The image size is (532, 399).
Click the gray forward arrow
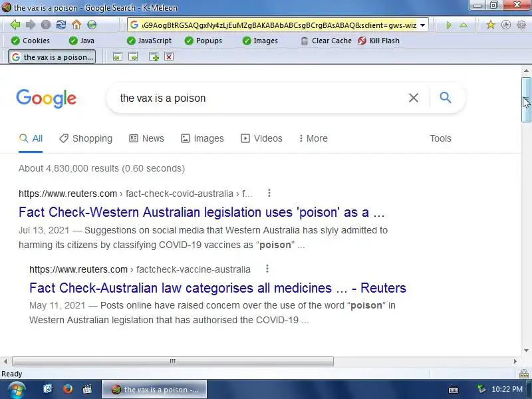point(31,25)
